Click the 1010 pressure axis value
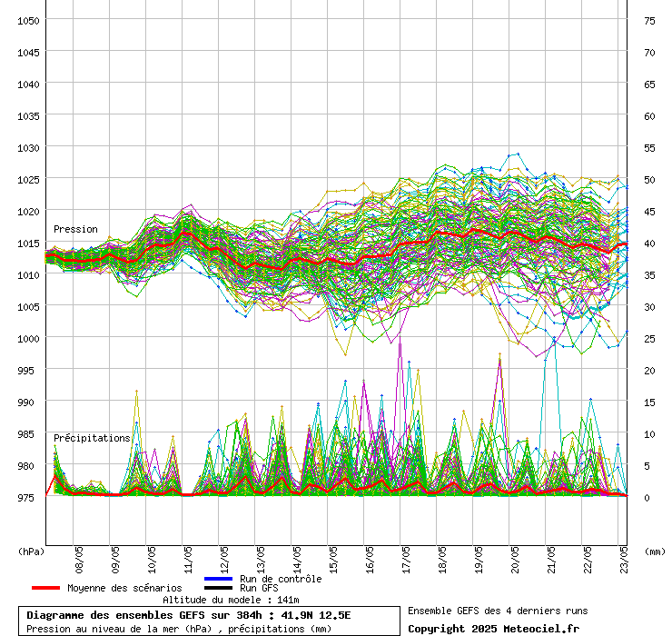This screenshot has height=636, width=672. (28, 275)
